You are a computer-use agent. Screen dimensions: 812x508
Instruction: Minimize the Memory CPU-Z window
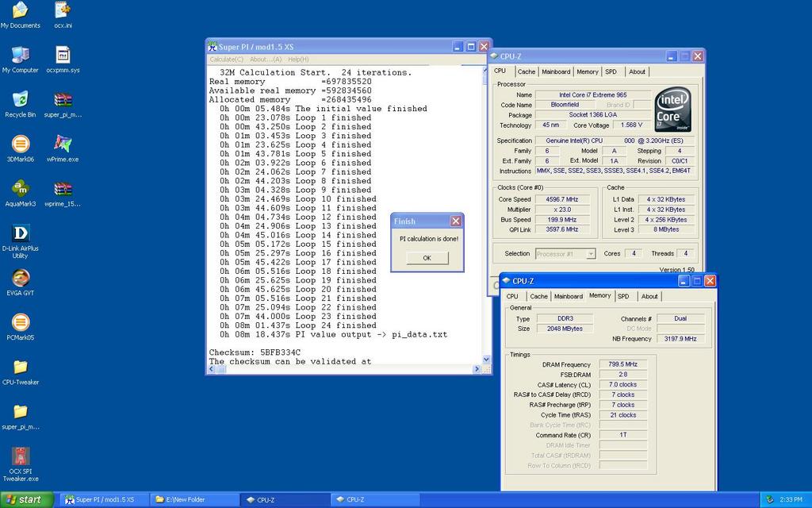tap(684, 281)
